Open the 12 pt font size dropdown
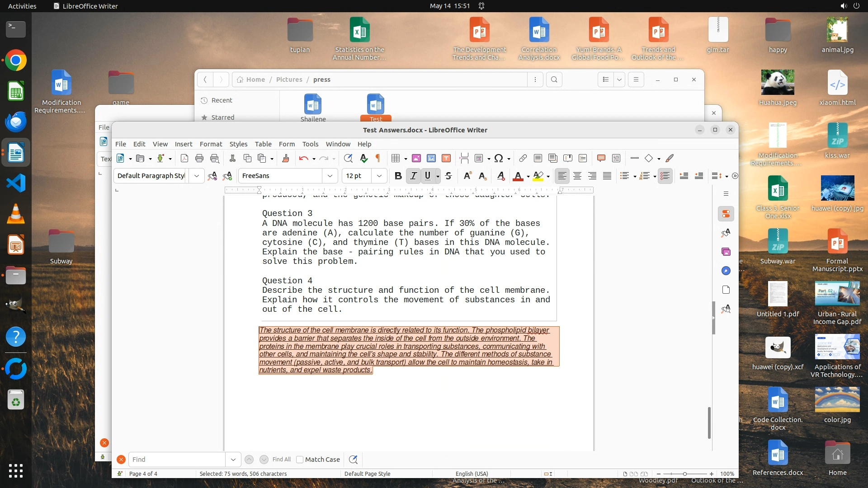The width and height of the screenshot is (868, 488). point(379,176)
